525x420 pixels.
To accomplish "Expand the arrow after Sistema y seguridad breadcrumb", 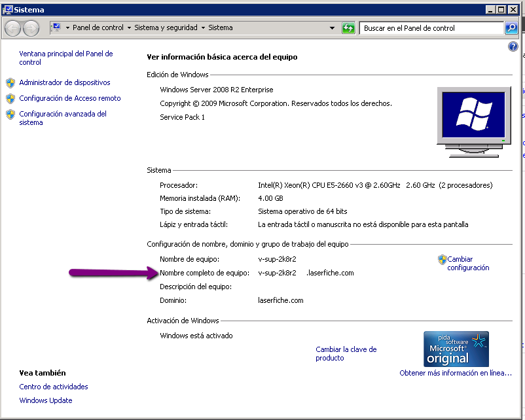I will point(203,27).
